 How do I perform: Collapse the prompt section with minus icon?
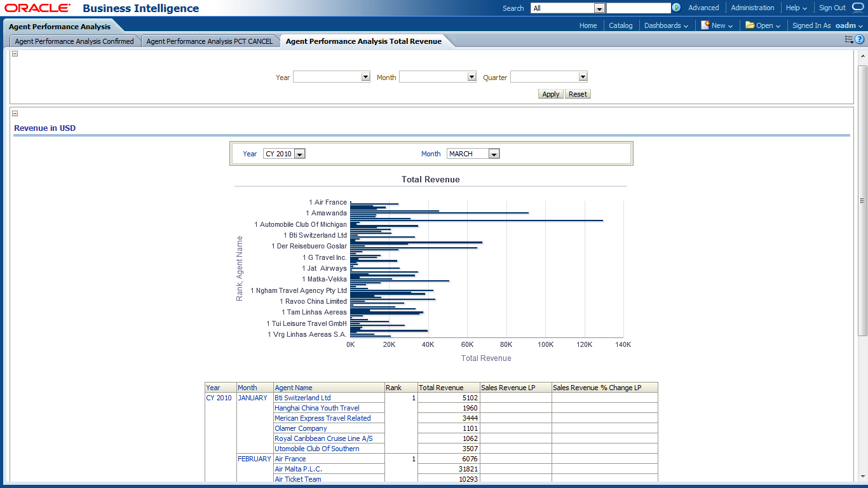15,54
